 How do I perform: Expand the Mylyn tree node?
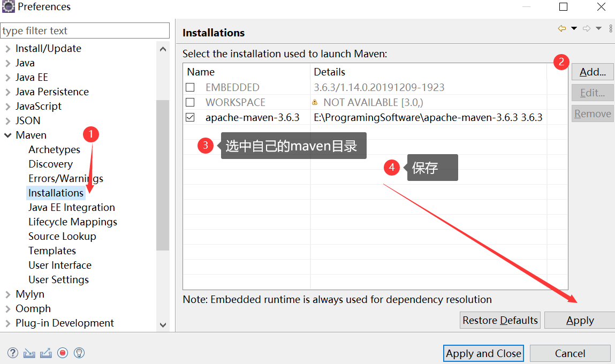8,294
